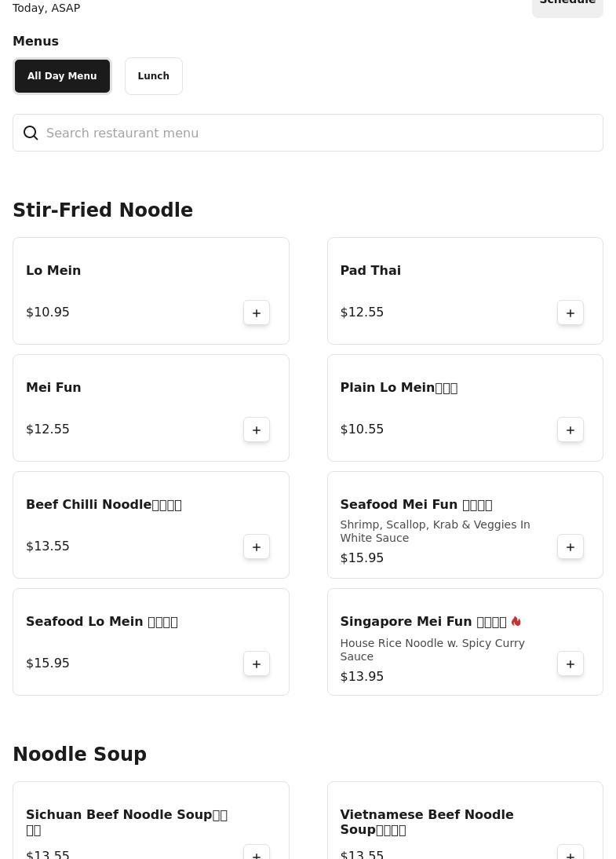Add Lo Mein to order
This screenshot has height=859, width=616.
coord(257,313)
